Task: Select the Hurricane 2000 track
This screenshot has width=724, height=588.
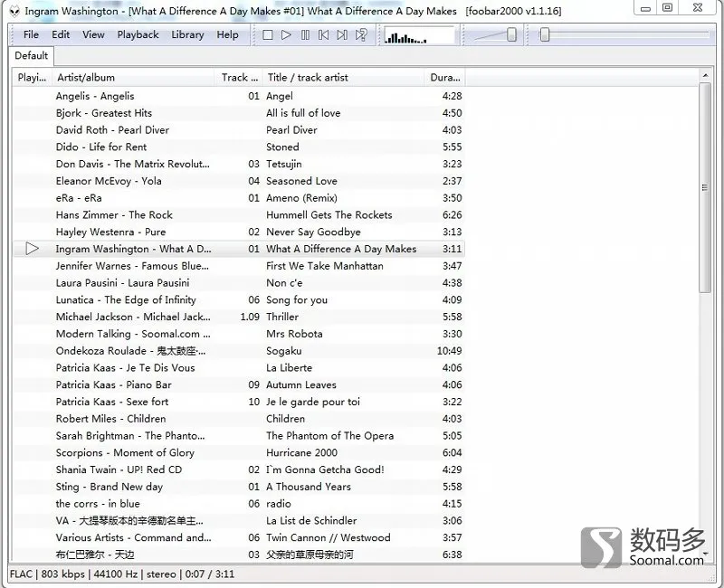Action: [x=239, y=453]
